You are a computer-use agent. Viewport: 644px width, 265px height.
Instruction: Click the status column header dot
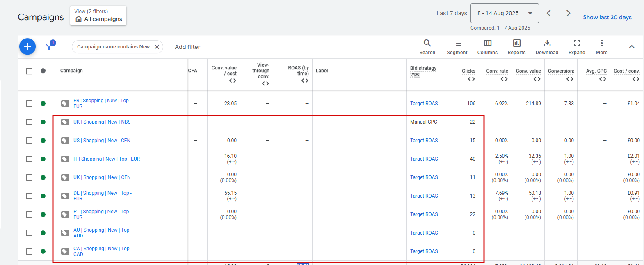(x=43, y=71)
